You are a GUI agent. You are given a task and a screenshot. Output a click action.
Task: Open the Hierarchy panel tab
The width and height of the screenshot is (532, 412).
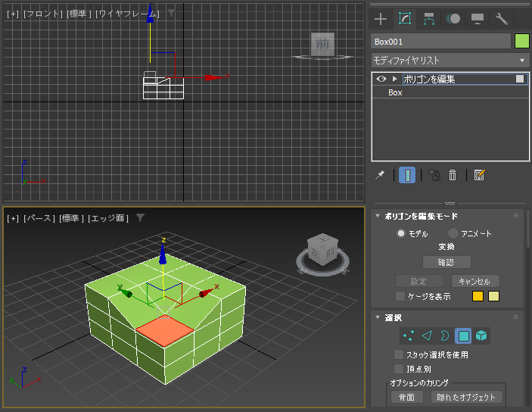click(x=429, y=19)
